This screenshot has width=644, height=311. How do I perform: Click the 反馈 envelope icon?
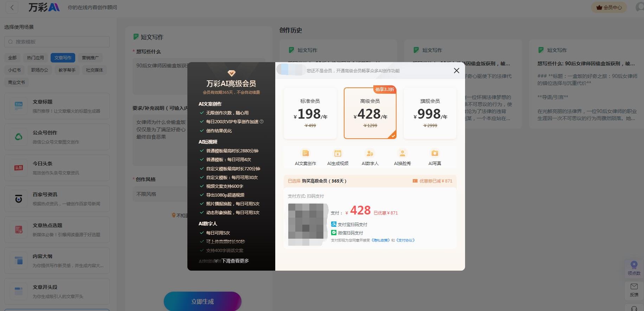[634, 286]
